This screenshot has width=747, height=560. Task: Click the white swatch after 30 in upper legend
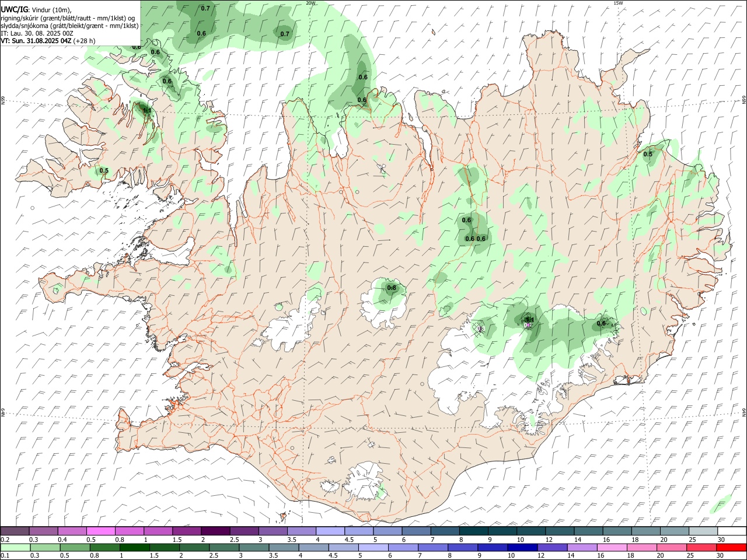coord(732,531)
